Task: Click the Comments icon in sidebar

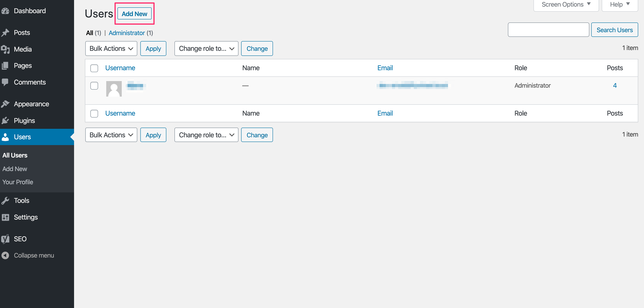Action: coord(6,82)
